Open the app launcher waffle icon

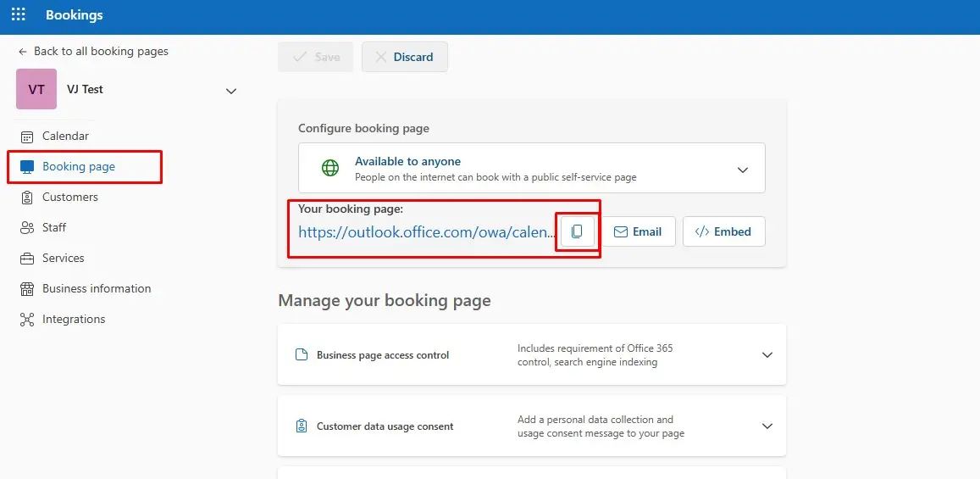tap(18, 15)
